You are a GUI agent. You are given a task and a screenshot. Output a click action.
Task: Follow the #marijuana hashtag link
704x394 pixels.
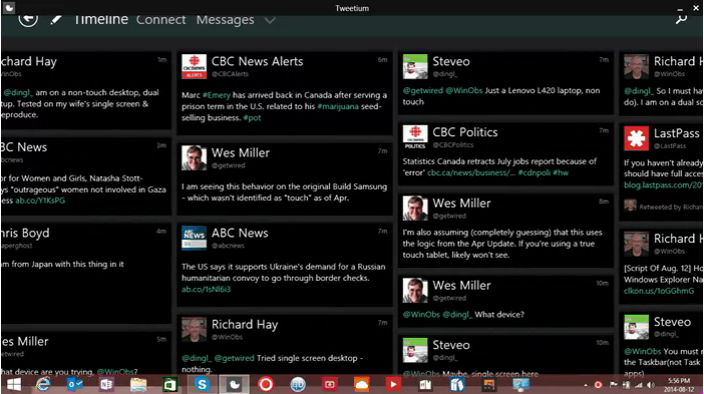tap(338, 106)
